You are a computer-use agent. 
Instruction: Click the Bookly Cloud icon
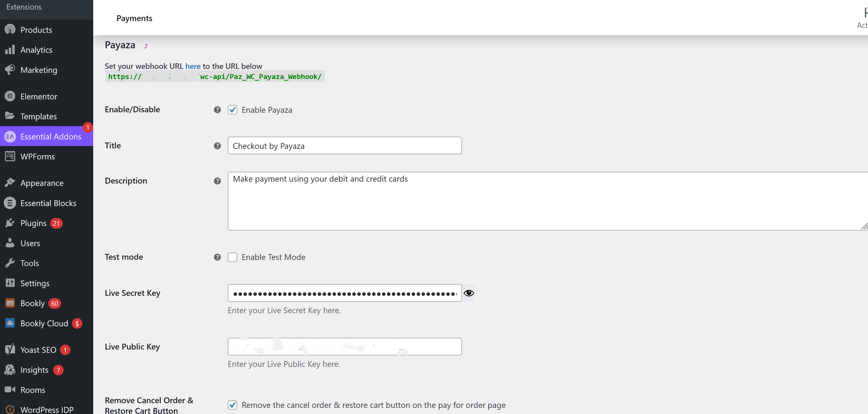tap(10, 323)
